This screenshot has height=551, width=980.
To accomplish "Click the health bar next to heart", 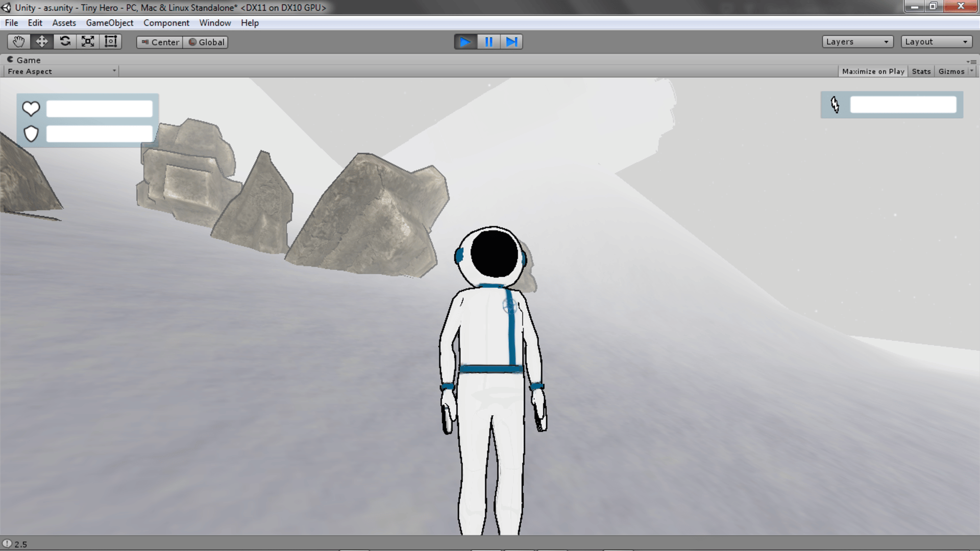I will 100,109.
